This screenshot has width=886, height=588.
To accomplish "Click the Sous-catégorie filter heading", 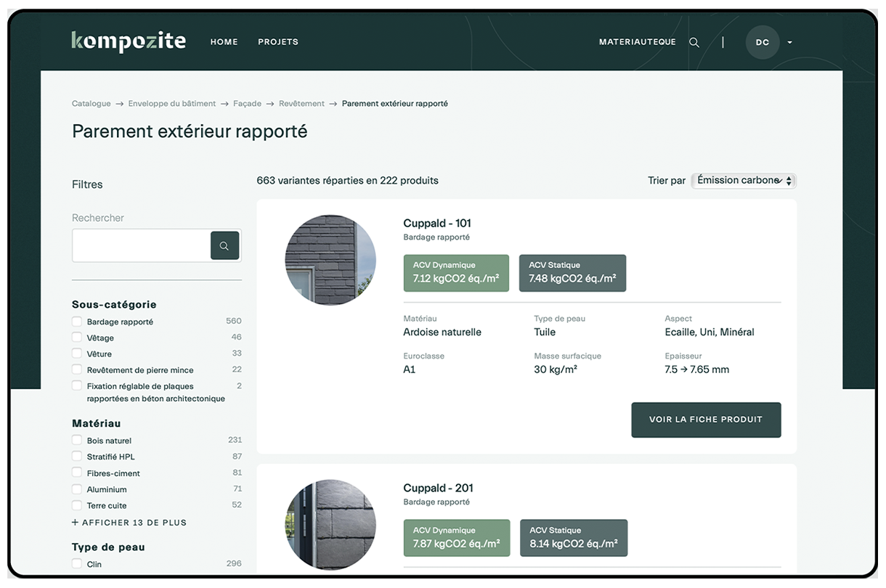I will tap(114, 305).
